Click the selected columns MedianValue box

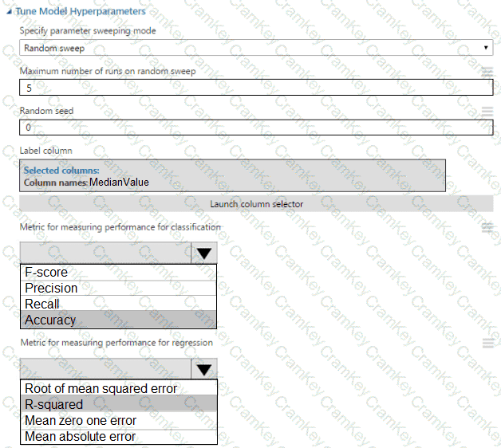coord(232,175)
